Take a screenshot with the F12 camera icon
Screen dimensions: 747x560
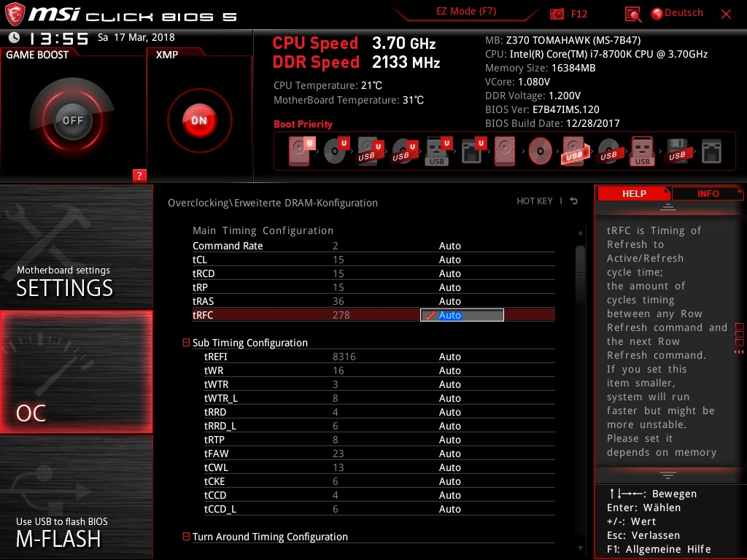coord(557,14)
